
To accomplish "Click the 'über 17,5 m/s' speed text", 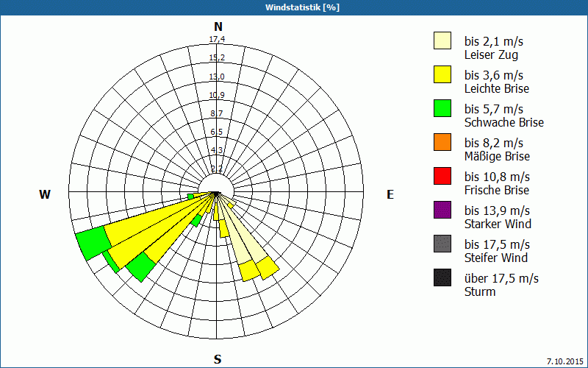I will 502,278.
